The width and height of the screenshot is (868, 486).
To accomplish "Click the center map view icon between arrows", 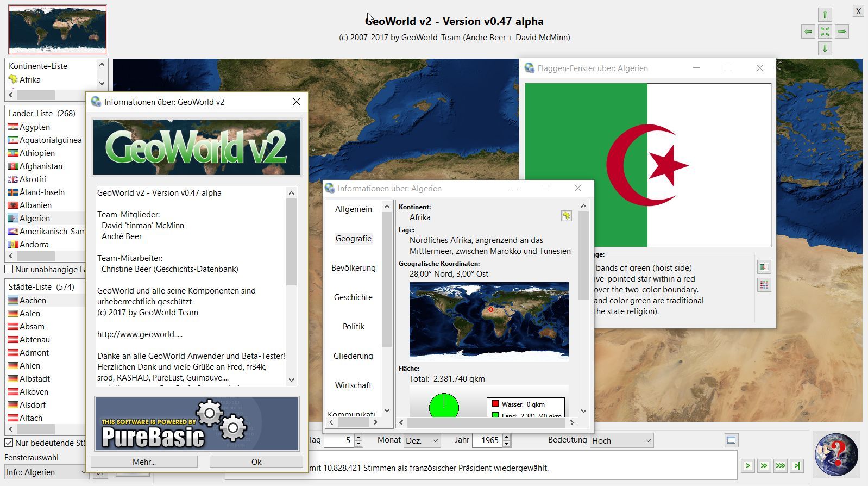I will [x=825, y=32].
